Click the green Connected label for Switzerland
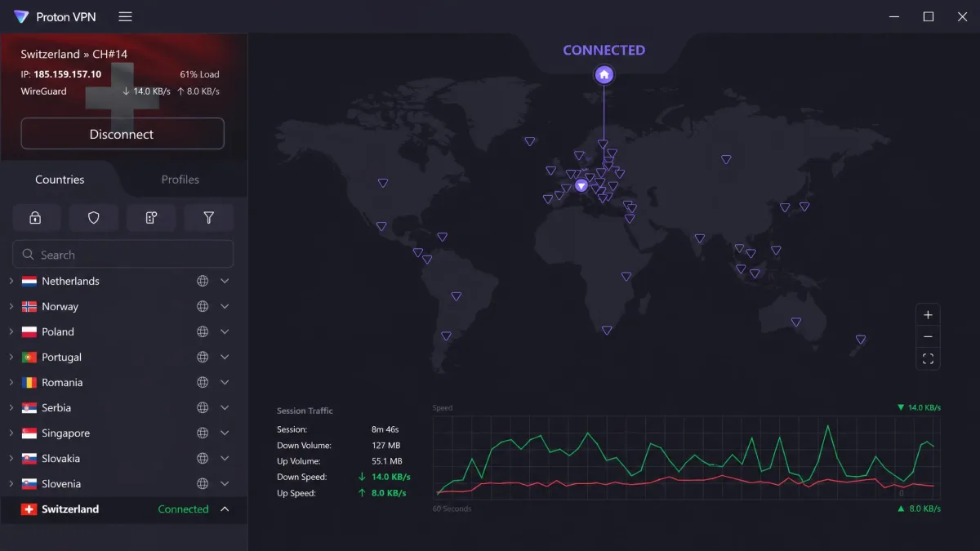The width and height of the screenshot is (980, 551). (183, 509)
